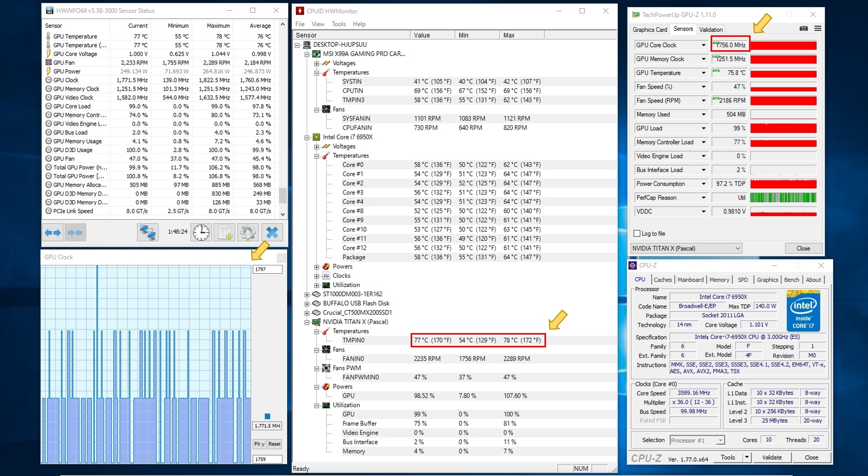This screenshot has height=476, width=868.
Task: Open HWMonitor Help menu
Action: point(359,24)
